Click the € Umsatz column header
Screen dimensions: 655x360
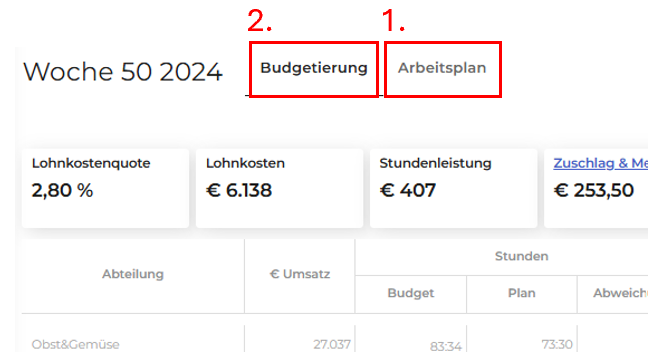pos(300,274)
